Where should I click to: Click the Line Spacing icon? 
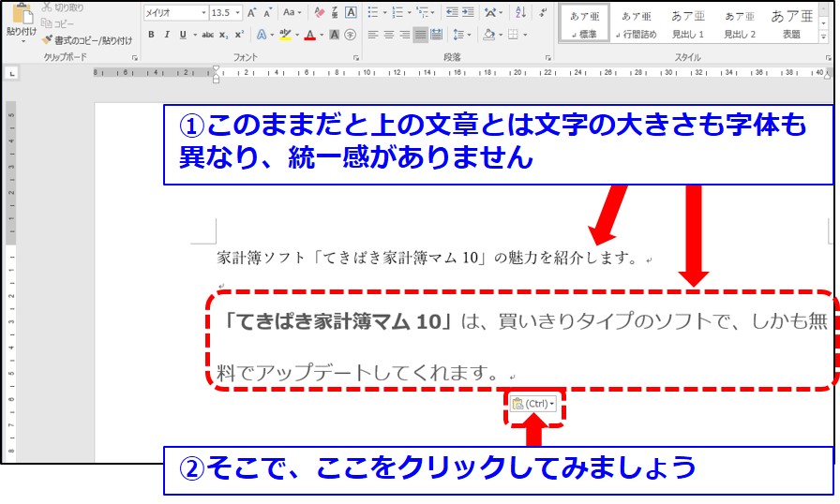click(x=458, y=35)
